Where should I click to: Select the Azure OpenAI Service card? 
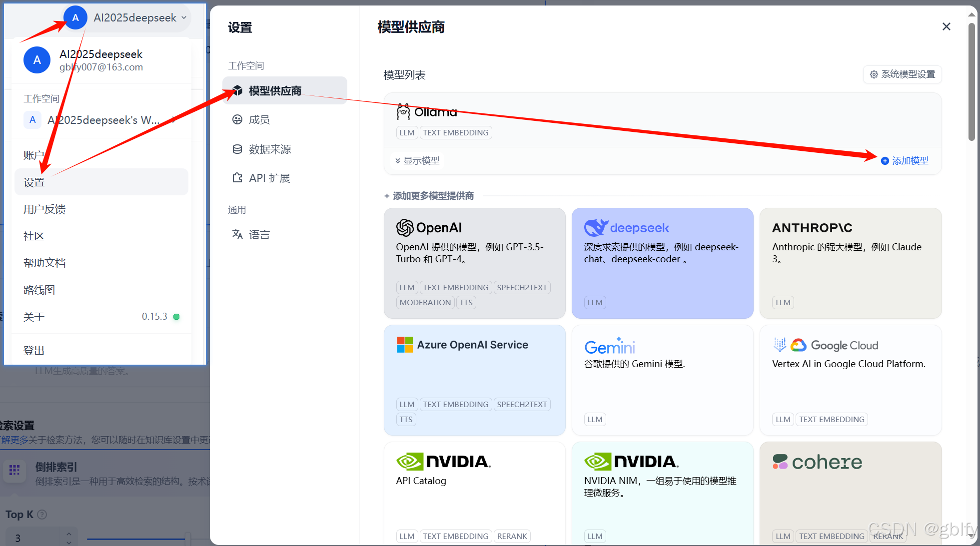point(475,380)
